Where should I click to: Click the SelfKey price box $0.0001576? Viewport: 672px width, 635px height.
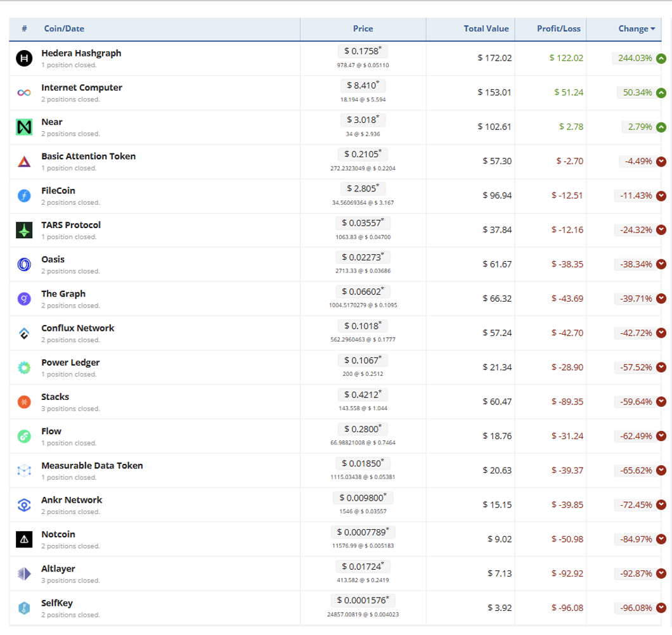click(x=363, y=600)
